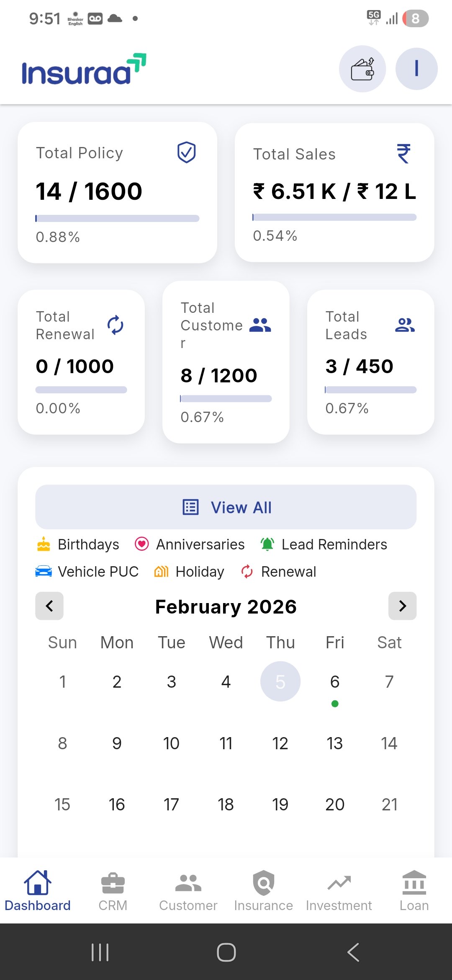Open Total Customer 8 / 1200 card
Viewport: 452px width, 980px height.
226,362
